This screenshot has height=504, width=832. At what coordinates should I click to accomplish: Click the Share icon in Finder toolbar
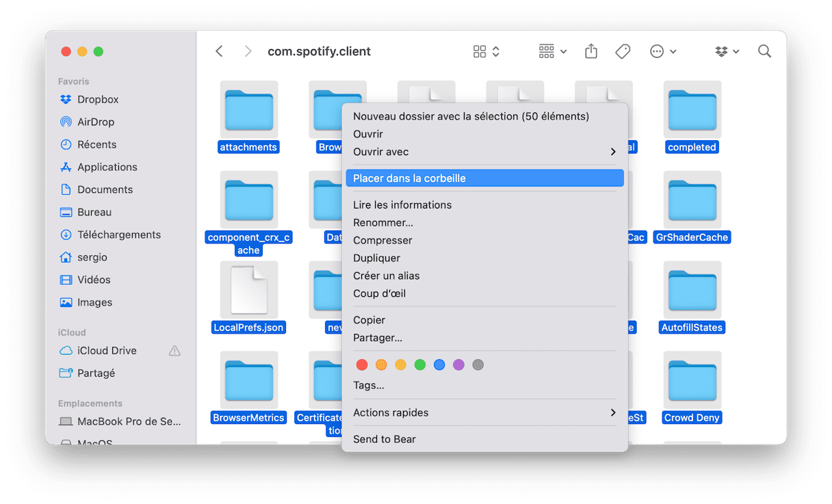point(591,51)
